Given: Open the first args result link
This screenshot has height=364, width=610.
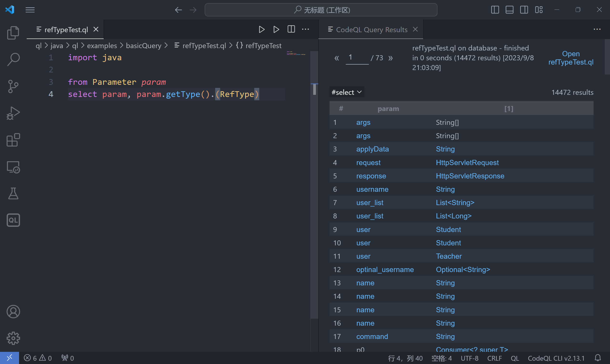Looking at the screenshot, I should (x=363, y=122).
